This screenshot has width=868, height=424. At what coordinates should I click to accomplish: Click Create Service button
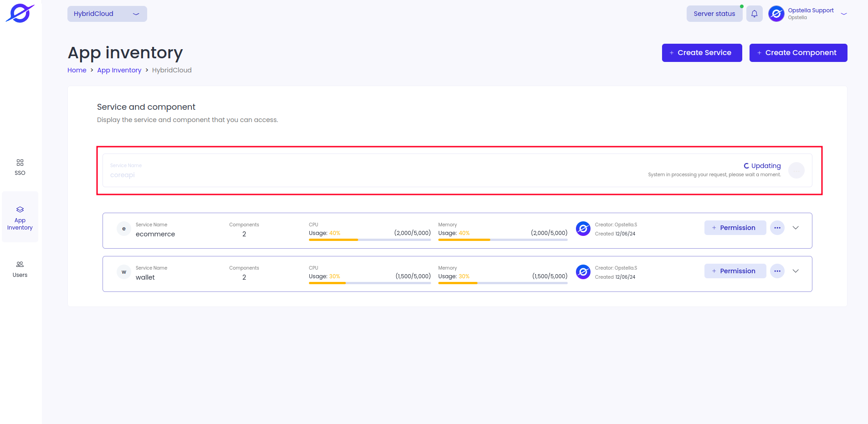(702, 53)
